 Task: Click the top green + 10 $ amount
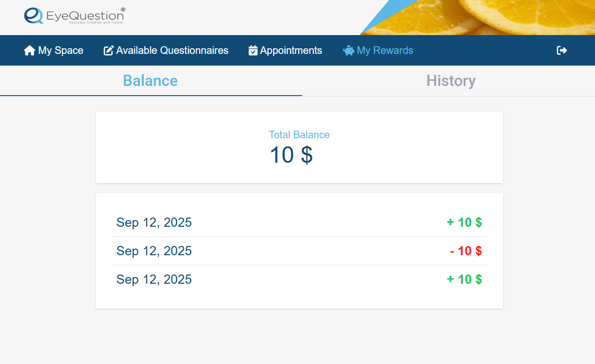(464, 222)
